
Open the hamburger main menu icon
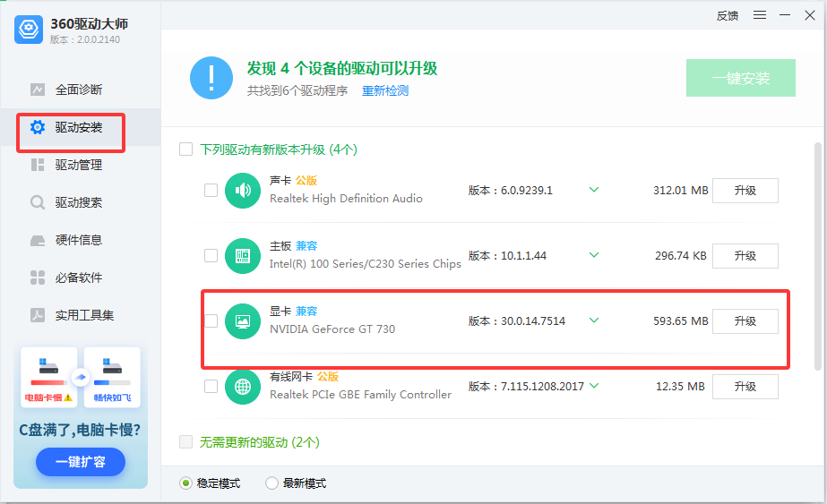click(x=760, y=15)
